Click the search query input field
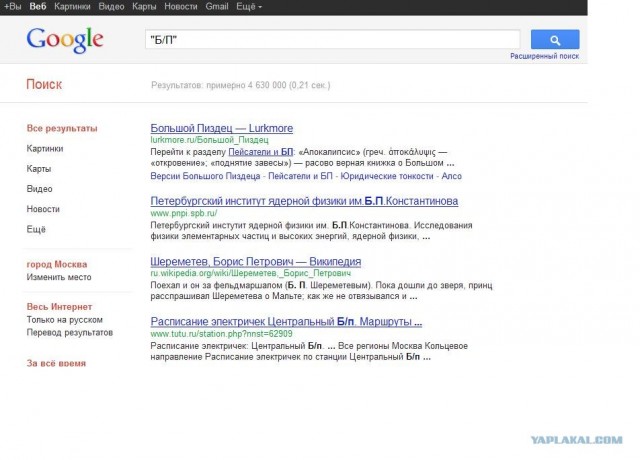 click(333, 40)
